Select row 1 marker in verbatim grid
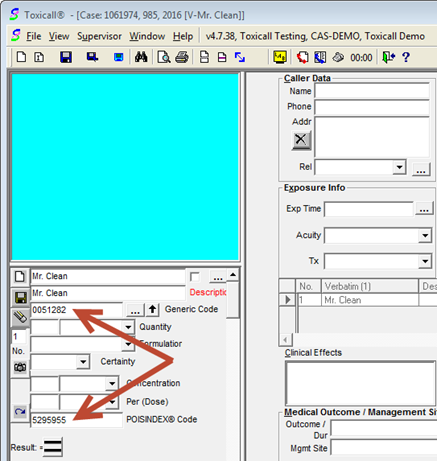The image size is (437, 461). (x=287, y=300)
